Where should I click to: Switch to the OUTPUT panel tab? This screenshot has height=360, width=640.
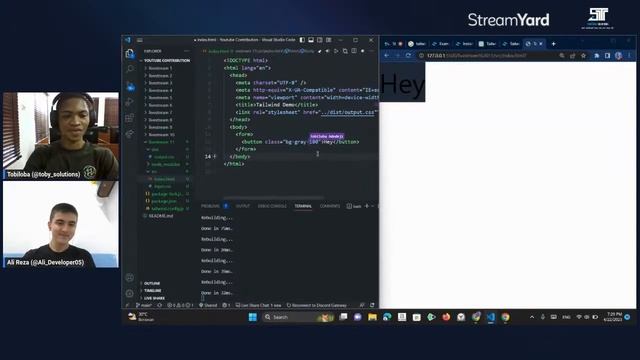(242, 206)
